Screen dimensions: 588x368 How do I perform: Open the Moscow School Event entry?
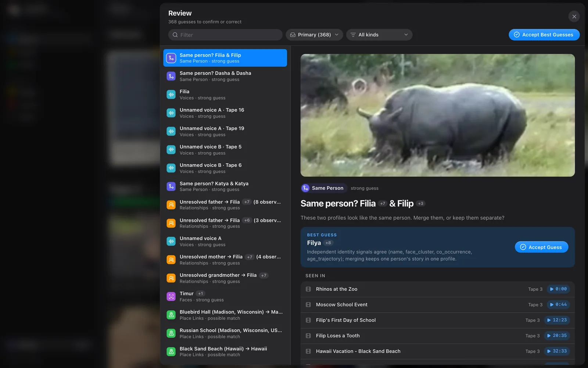coord(438,305)
